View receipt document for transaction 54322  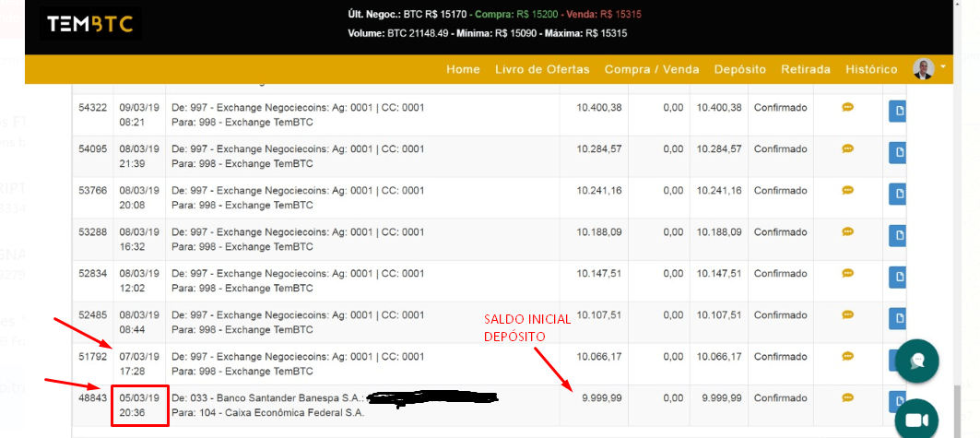coord(898,112)
